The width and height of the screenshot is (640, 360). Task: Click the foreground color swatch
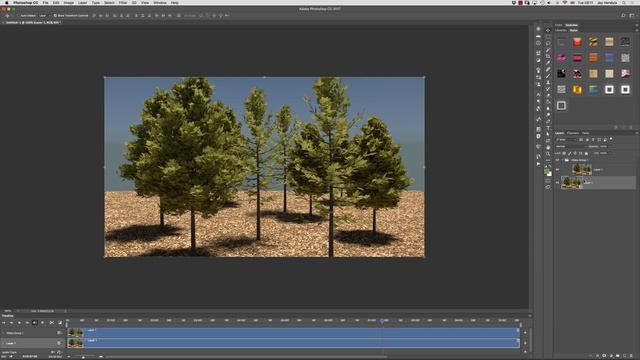(x=546, y=171)
